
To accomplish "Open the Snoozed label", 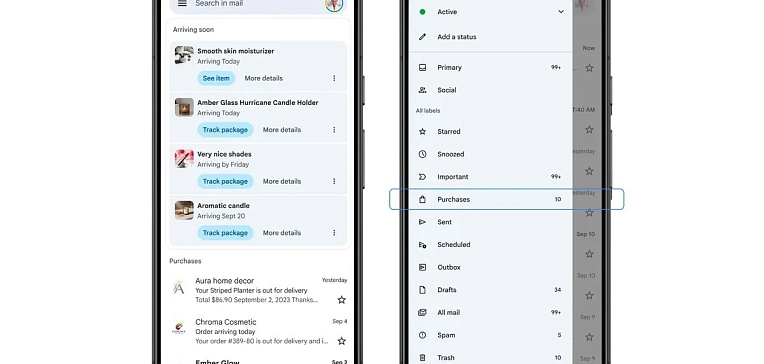I will point(491,154).
